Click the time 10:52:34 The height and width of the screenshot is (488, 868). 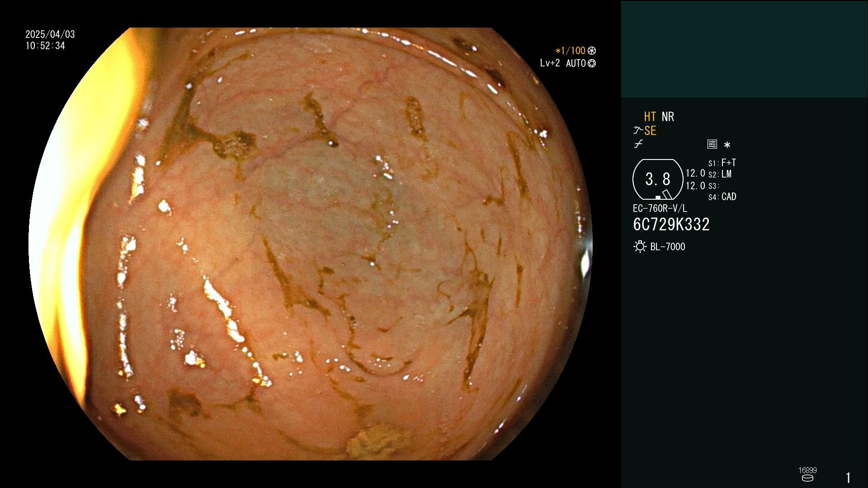pyautogui.click(x=45, y=46)
